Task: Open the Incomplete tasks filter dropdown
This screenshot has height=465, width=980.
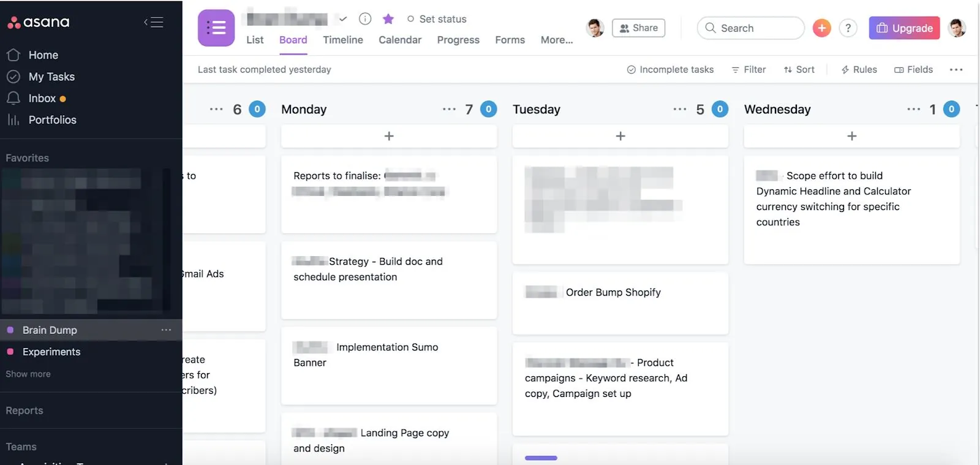Action: (x=670, y=70)
